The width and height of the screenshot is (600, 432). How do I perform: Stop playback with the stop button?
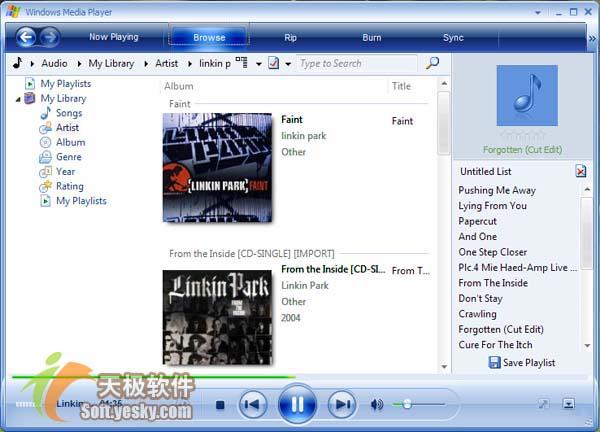pos(220,404)
